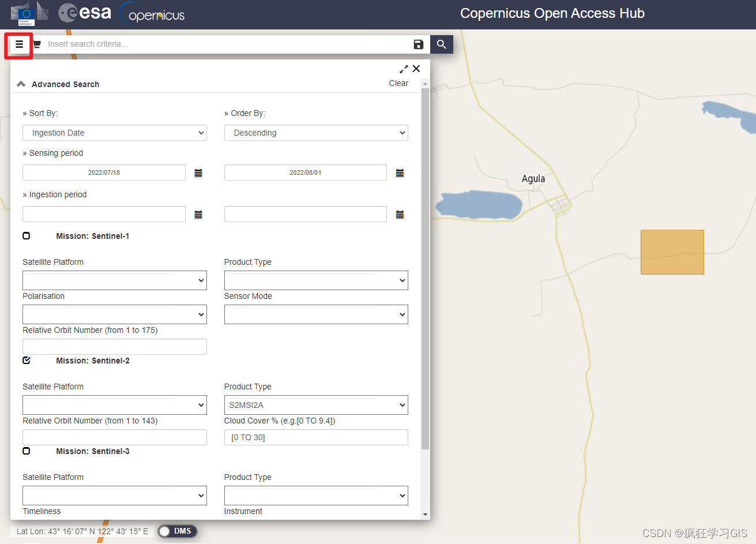Open the hamburger menu beside the search bar
Viewport: 756px width, 544px height.
click(x=19, y=44)
